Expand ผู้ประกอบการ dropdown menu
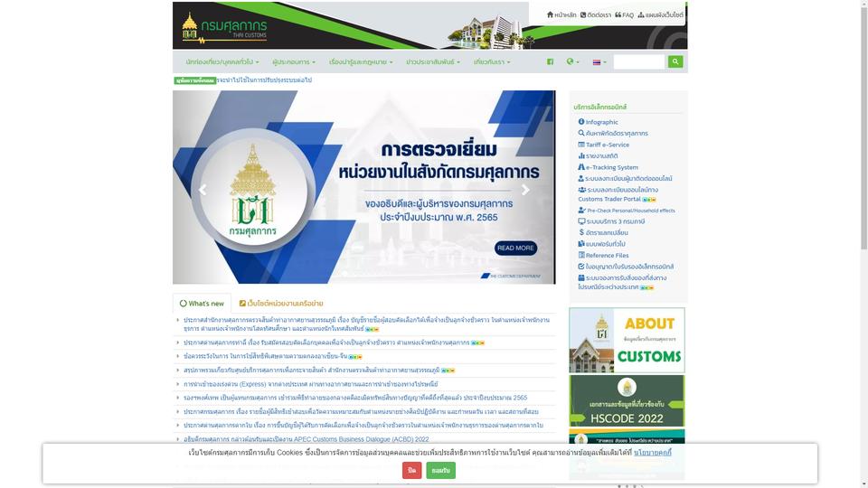The height and width of the screenshot is (488, 868). point(294,62)
